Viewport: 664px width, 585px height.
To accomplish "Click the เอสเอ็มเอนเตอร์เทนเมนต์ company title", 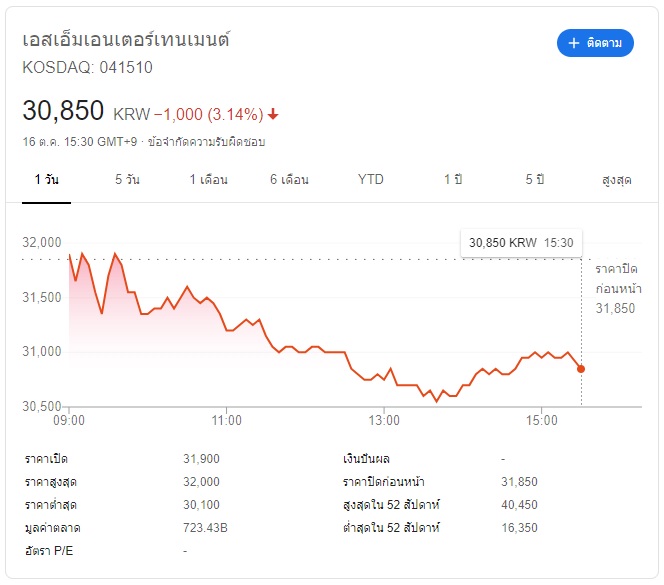I will (x=126, y=40).
